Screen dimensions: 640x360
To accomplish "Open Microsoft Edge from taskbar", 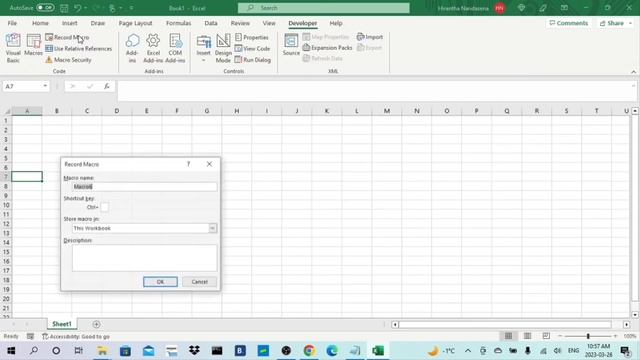I will [332, 351].
